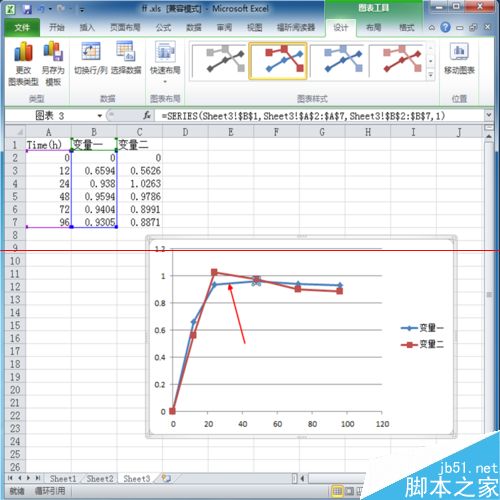Viewport: 500px width, 500px height.
Task: Switch to the Insert tab
Action: pos(87,27)
